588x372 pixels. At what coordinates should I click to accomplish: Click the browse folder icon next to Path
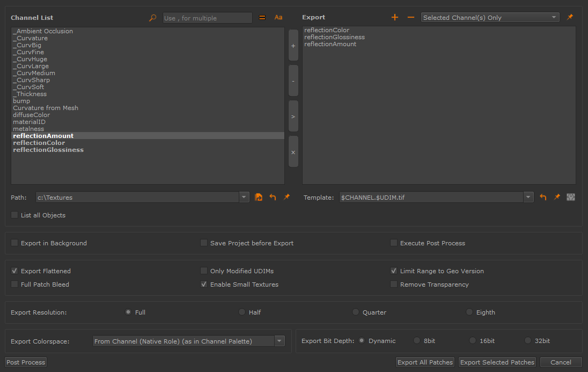259,198
